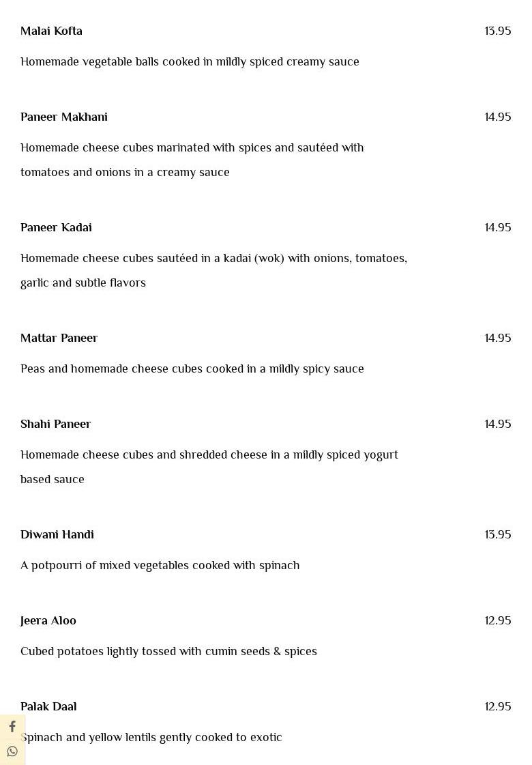The image size is (532, 765).
Task: Choose the Paneer Kadai menu item
Action: coord(56,228)
